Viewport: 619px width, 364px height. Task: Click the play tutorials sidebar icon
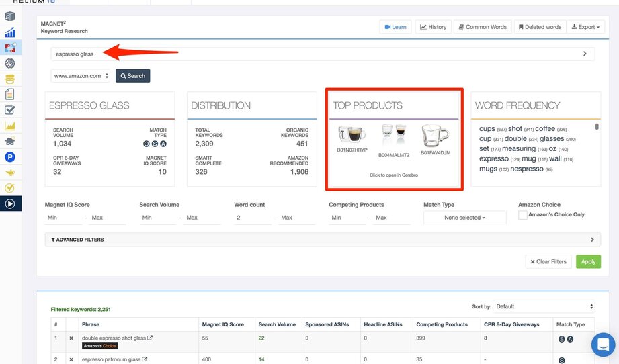[x=10, y=203]
